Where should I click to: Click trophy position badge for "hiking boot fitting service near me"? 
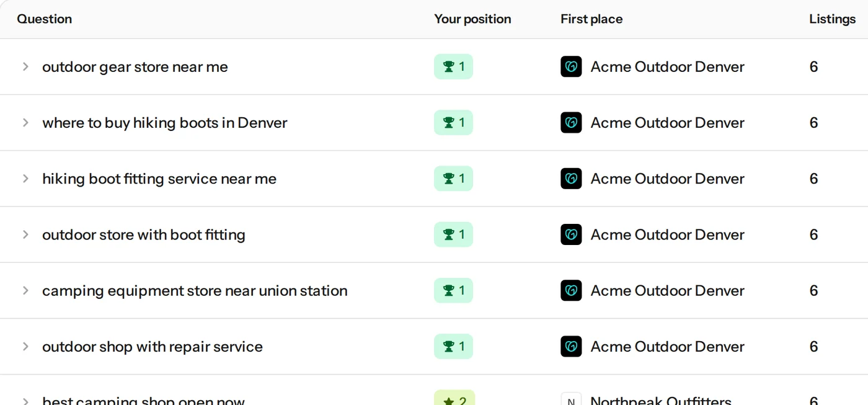[x=453, y=179]
